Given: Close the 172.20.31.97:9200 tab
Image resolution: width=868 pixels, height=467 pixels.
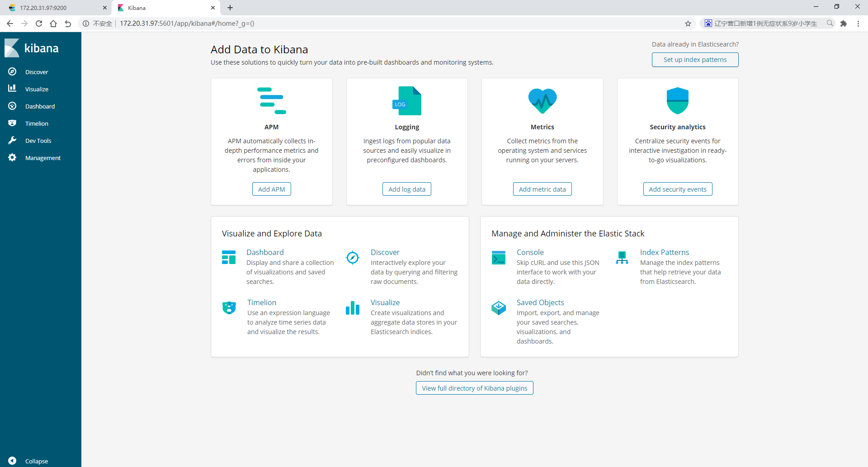Looking at the screenshot, I should (x=104, y=8).
